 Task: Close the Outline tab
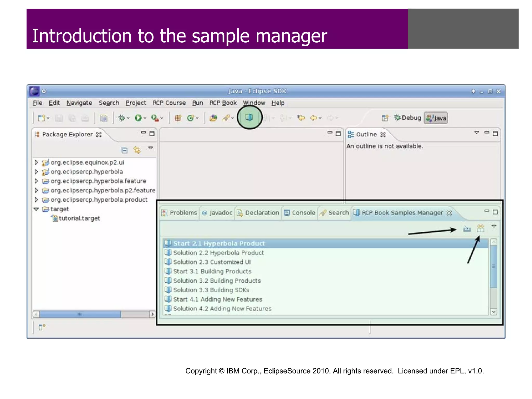tap(383, 135)
